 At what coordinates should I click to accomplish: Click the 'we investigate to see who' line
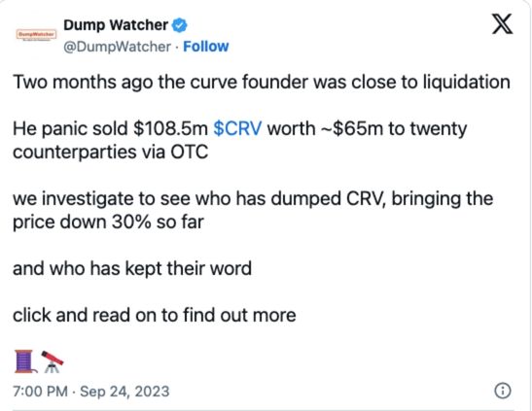(253, 199)
